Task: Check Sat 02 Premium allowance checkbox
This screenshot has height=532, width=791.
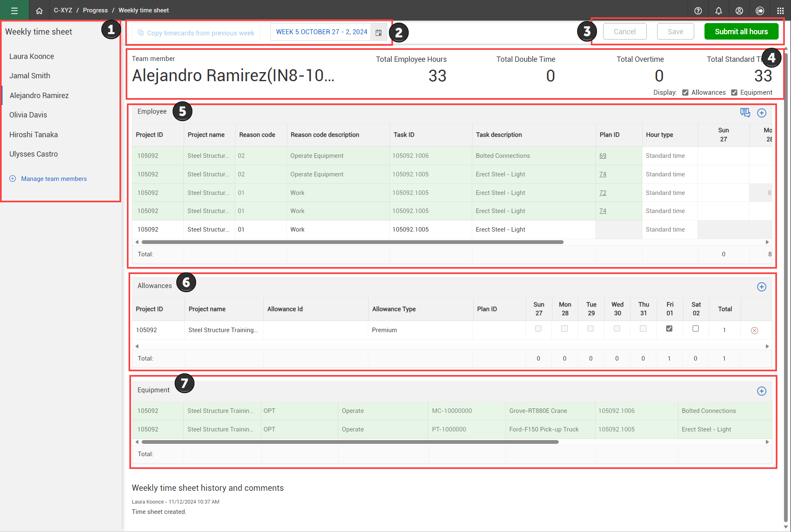Action: (x=695, y=328)
